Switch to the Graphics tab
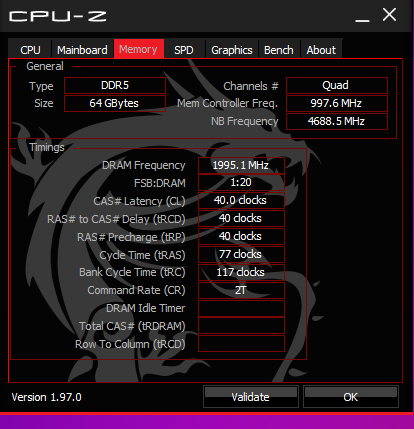Image resolution: width=414 pixels, height=429 pixels. tap(232, 50)
